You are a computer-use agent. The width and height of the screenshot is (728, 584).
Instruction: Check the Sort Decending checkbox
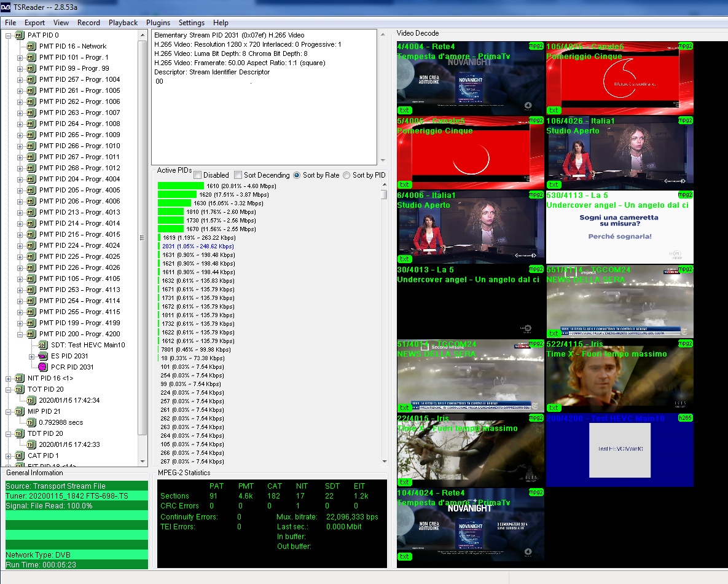pyautogui.click(x=238, y=175)
